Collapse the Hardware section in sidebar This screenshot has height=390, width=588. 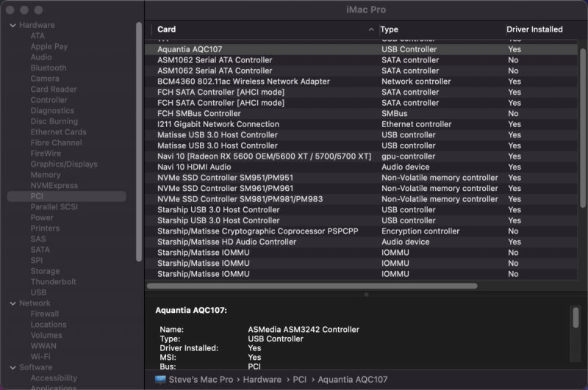point(12,25)
